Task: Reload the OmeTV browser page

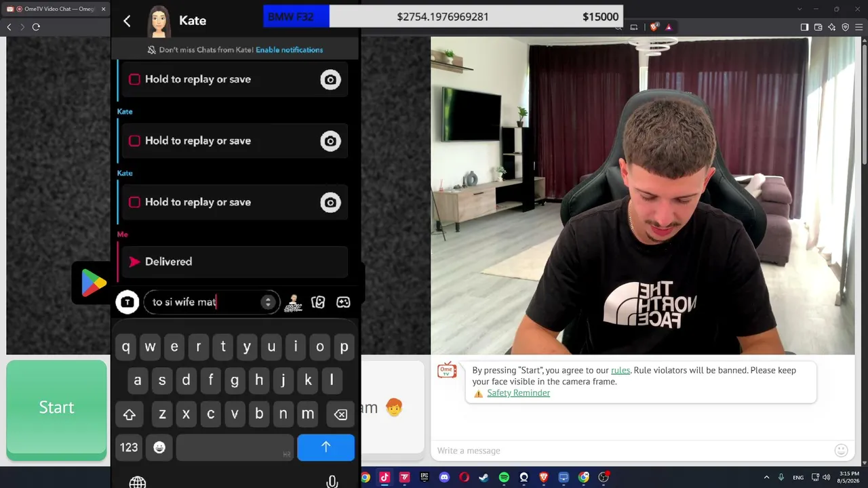Action: (x=36, y=27)
